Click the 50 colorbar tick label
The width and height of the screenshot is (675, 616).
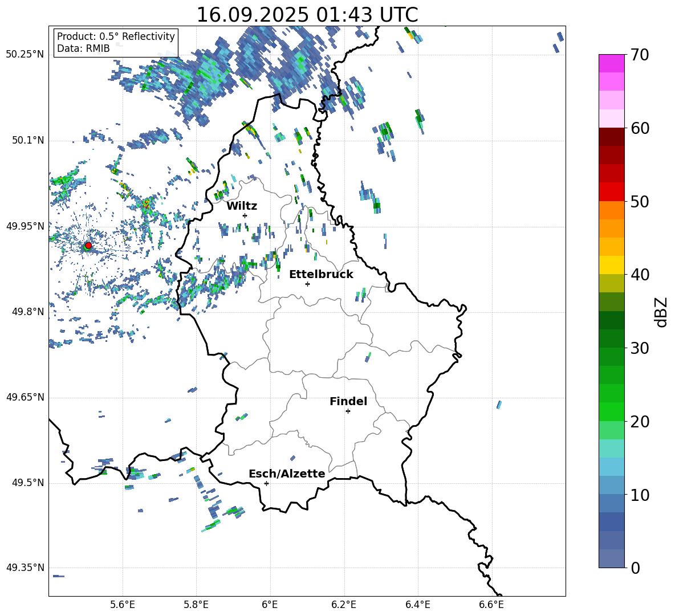pyautogui.click(x=639, y=201)
